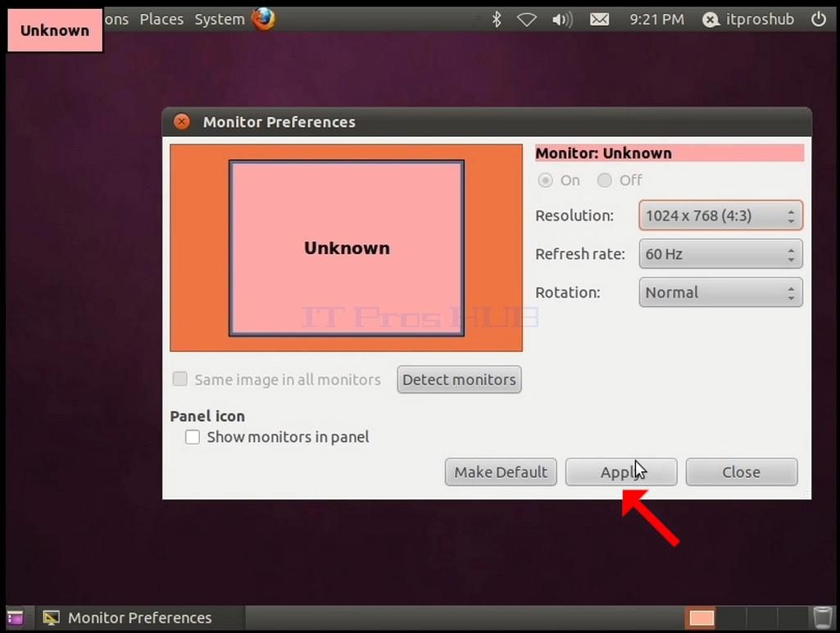Expand the Rotation dropdown
This screenshot has height=633, width=840.
[x=720, y=292]
